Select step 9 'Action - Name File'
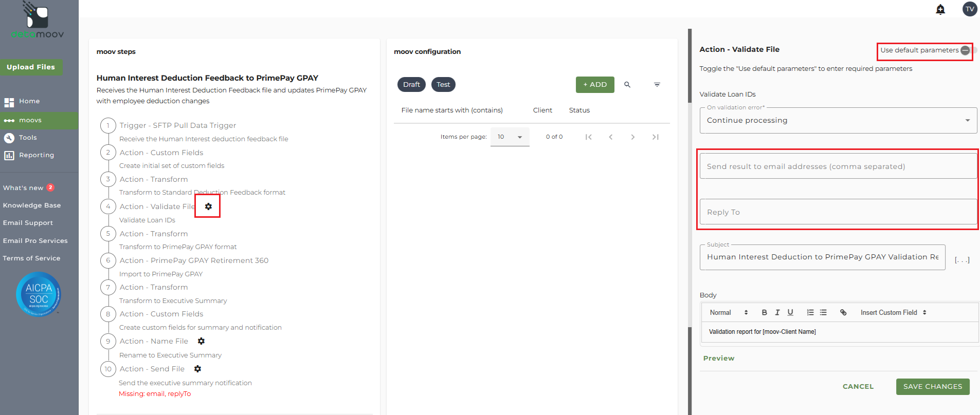Screen dimensions: 980x415 [154, 341]
